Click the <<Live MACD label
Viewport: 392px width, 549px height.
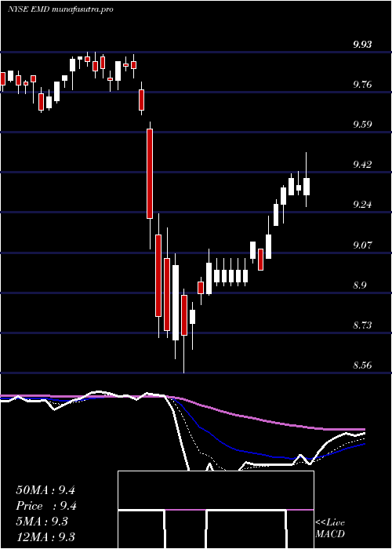(330, 529)
